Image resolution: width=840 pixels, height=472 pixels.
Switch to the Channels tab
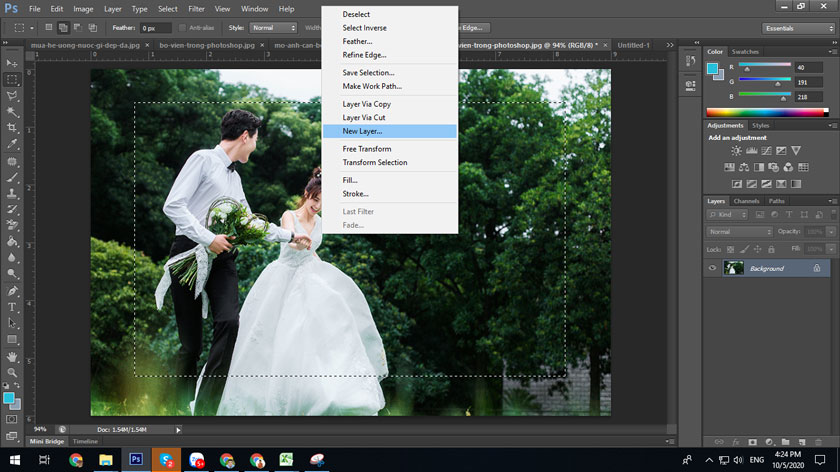click(x=746, y=201)
